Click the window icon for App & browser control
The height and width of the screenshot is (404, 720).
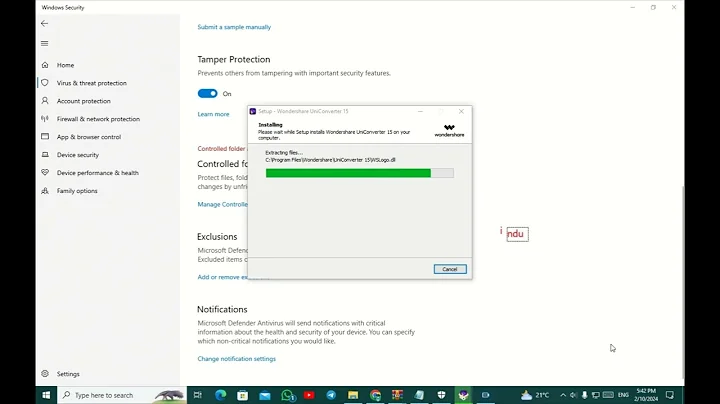[45, 136]
